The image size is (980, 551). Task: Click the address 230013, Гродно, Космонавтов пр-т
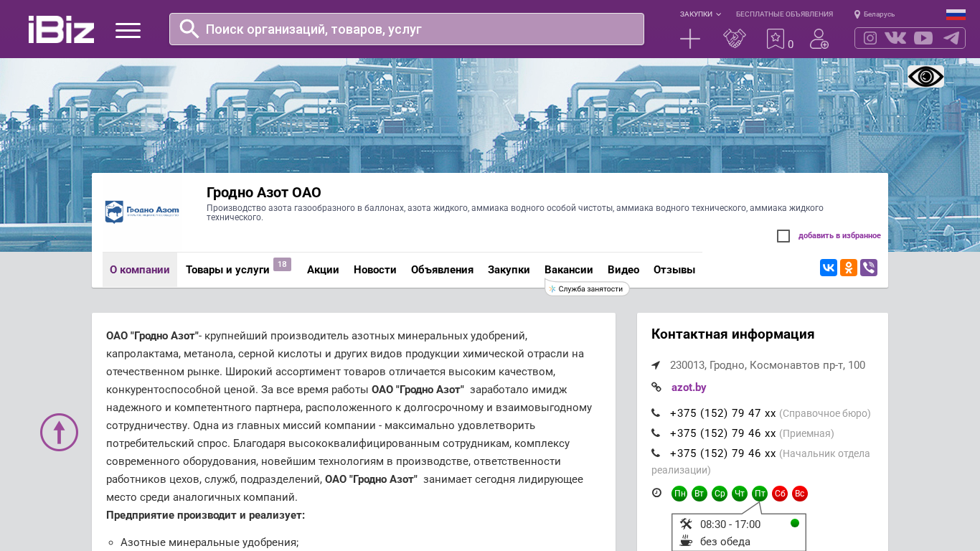click(x=768, y=365)
